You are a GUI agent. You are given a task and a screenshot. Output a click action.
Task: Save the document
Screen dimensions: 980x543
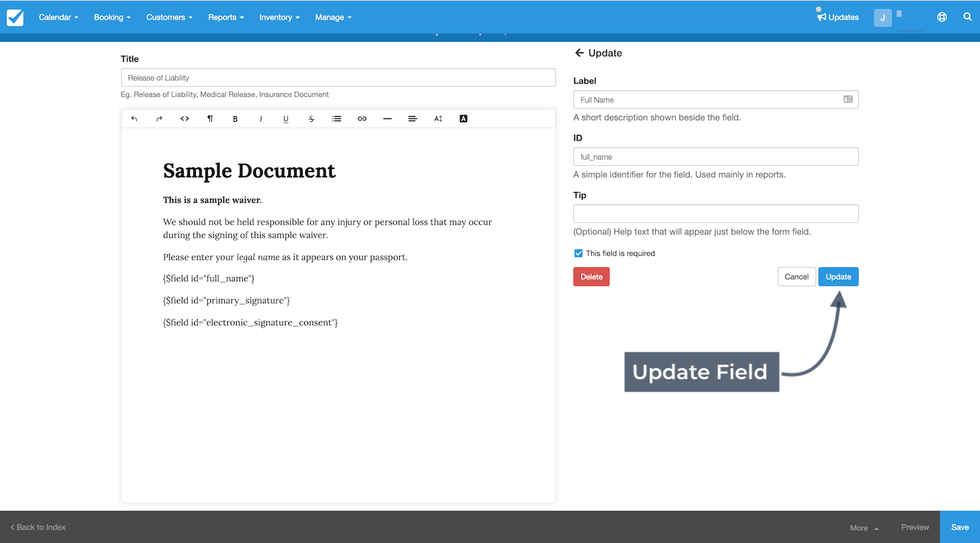pos(960,527)
